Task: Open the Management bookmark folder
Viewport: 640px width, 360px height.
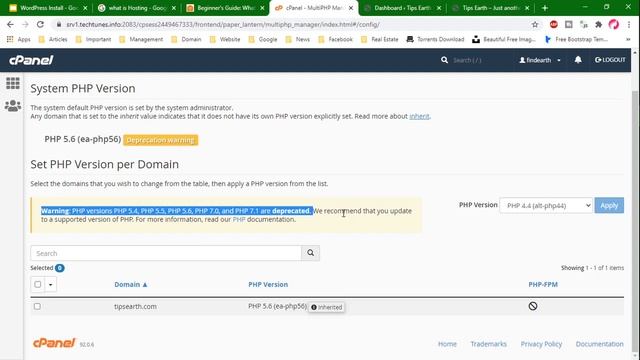Action: click(141, 39)
